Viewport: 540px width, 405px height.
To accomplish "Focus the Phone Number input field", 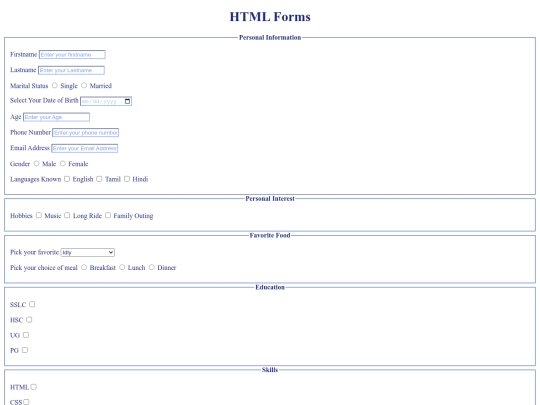I will coord(85,133).
